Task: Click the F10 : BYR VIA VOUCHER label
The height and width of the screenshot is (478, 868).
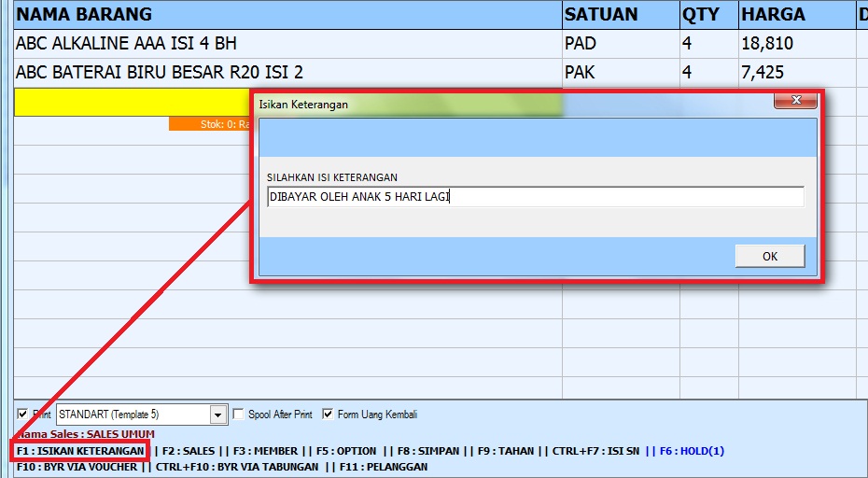Action: pos(77,466)
